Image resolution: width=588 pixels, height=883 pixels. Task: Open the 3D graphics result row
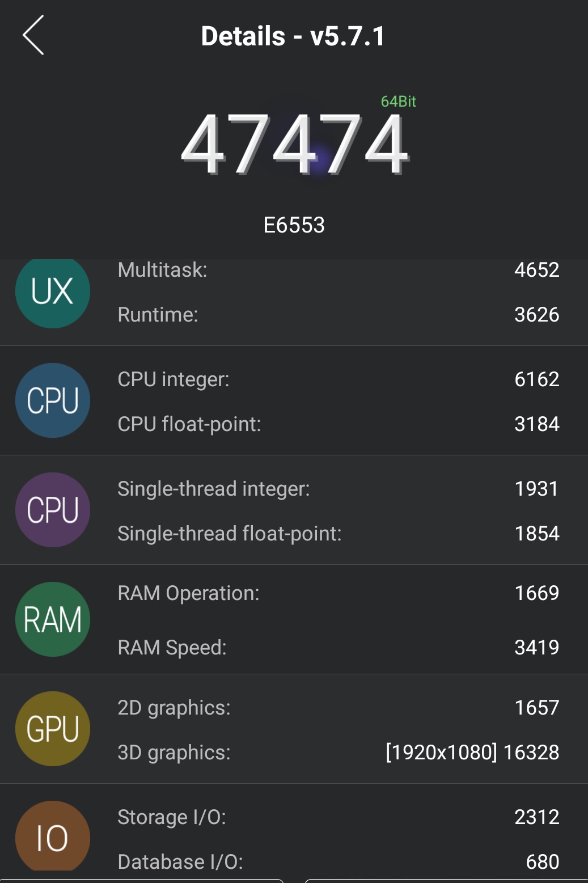[x=339, y=753]
